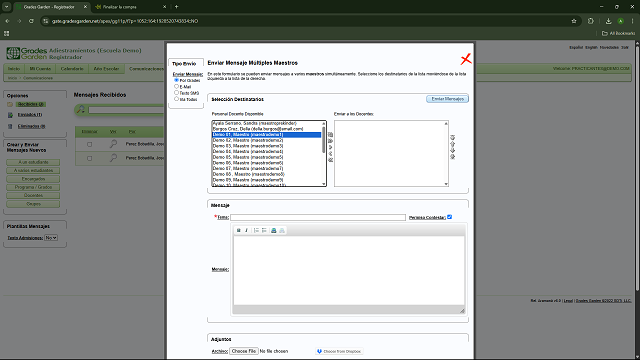Click the Tema subject input field
640x360 pixels.
[x=318, y=217]
